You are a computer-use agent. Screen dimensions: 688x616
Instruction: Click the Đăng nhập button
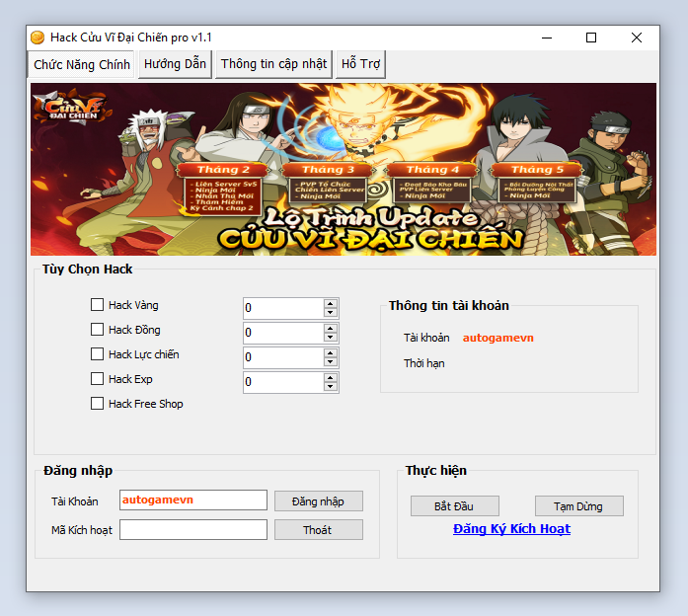pos(318,501)
